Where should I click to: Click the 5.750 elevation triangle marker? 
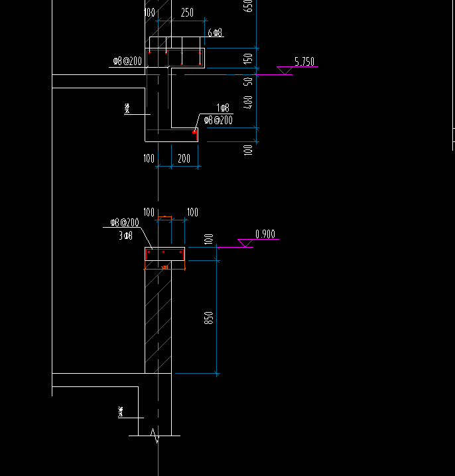(x=285, y=70)
